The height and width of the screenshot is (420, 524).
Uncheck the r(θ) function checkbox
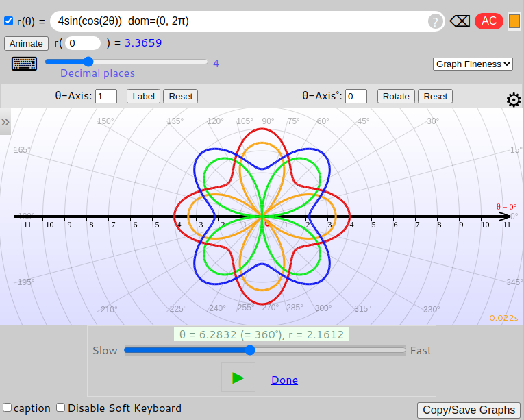pos(8,21)
